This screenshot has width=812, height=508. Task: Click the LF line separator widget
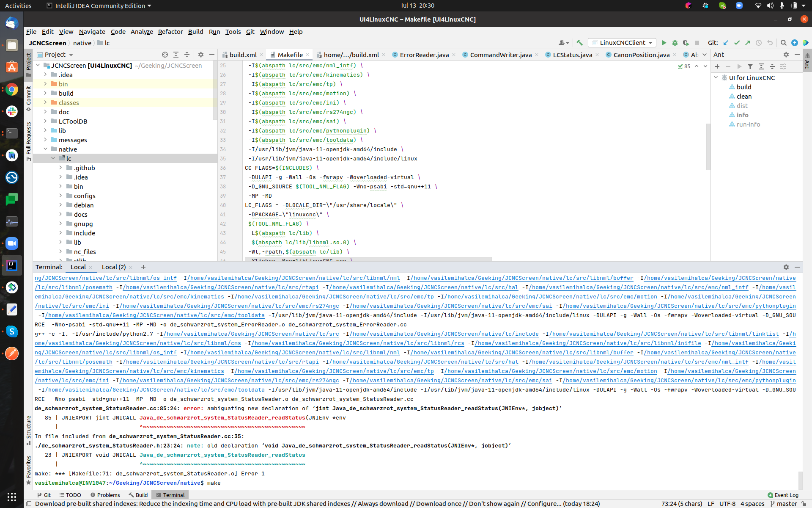click(x=711, y=503)
